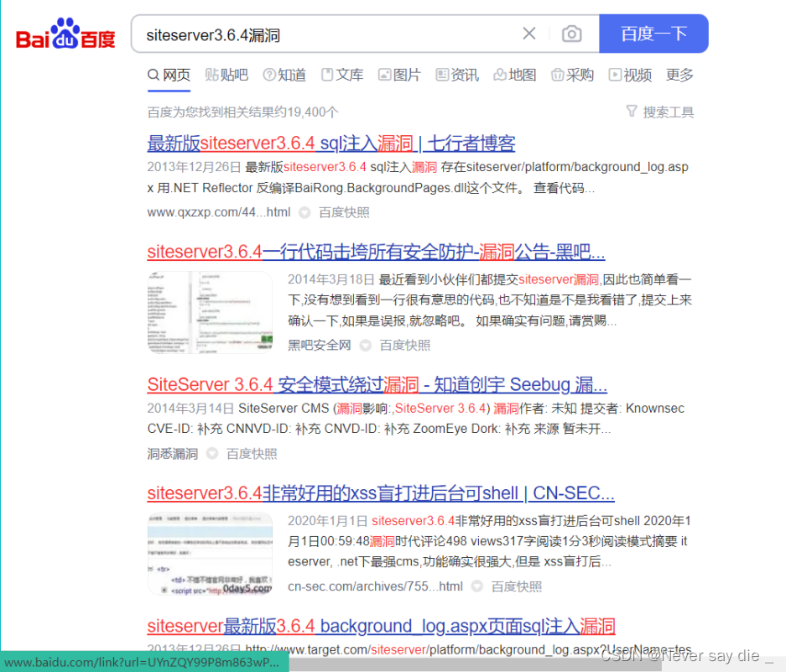Open the 图片 tab
Screen dimensions: 786x672
tap(399, 76)
